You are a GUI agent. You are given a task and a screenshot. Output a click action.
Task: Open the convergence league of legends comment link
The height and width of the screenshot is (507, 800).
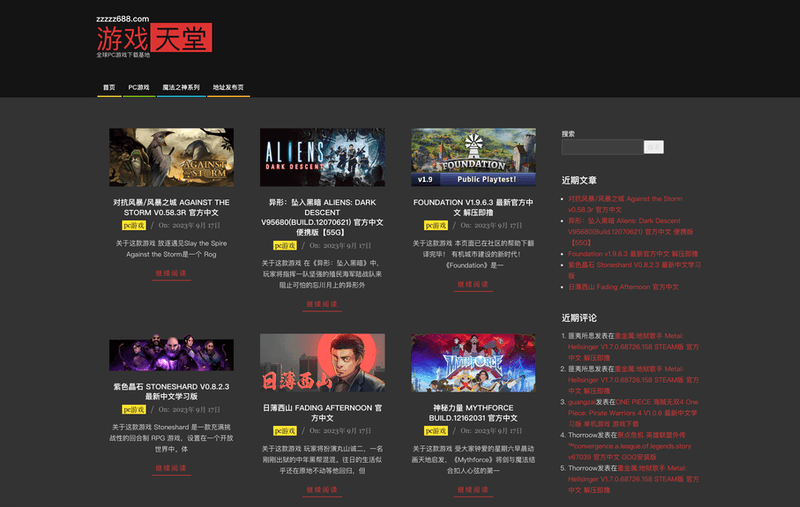click(x=630, y=446)
